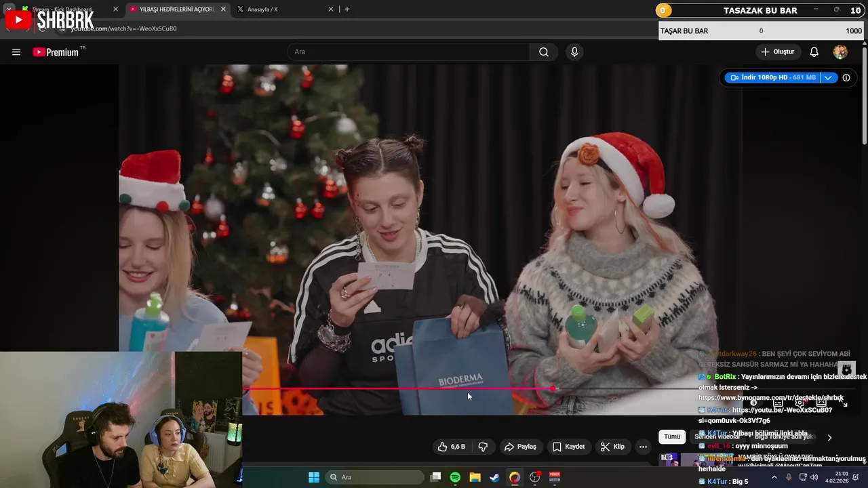Click the red scrubber handle on progress bar
The image size is (868, 488).
(553, 388)
